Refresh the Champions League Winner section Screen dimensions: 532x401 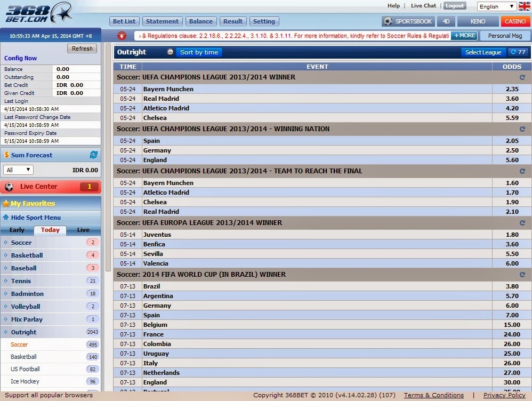point(522,77)
